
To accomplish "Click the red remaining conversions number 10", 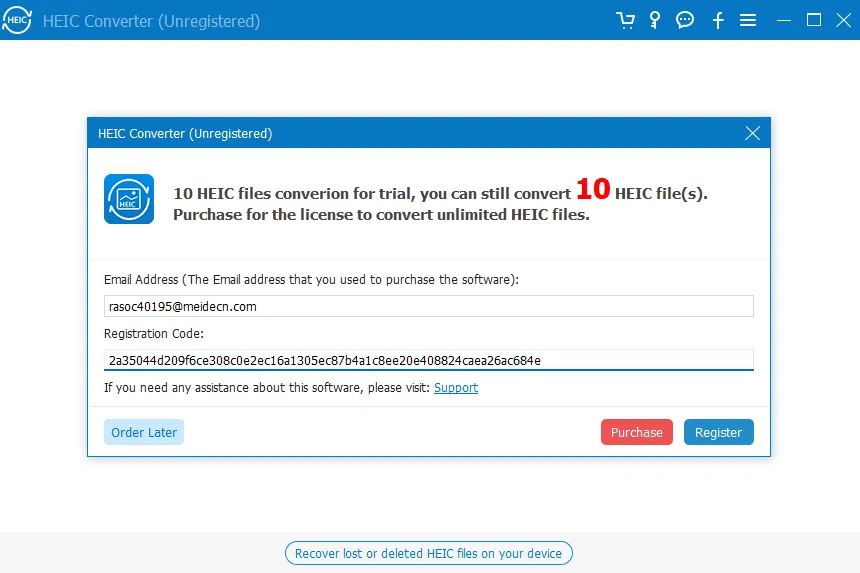I will tap(593, 190).
